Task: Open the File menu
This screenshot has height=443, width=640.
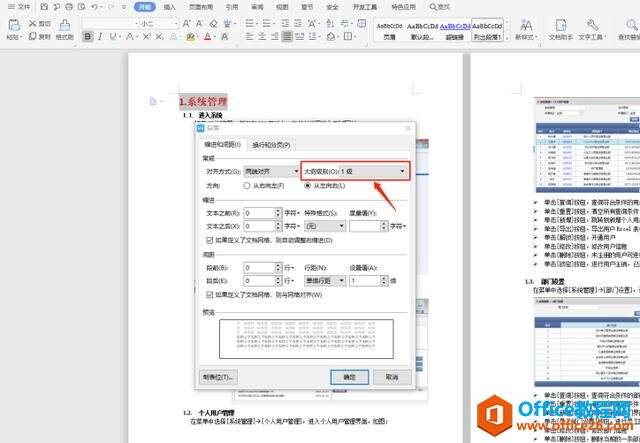Action: tap(19, 7)
